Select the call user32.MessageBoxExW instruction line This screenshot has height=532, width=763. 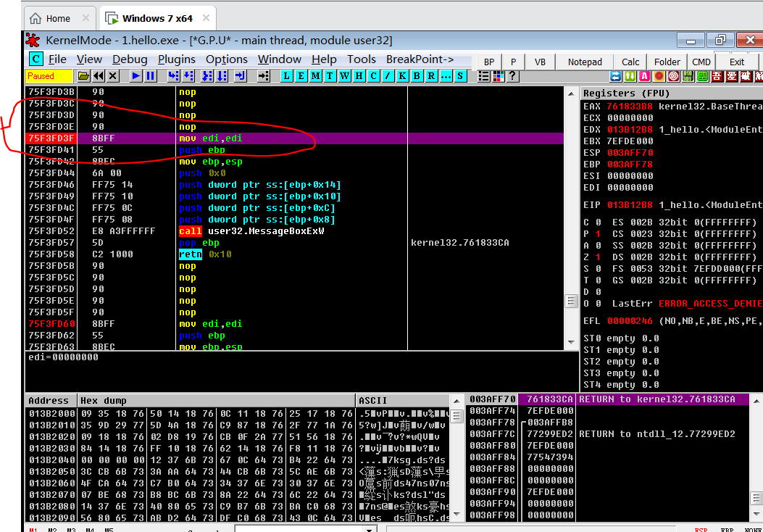pos(294,231)
